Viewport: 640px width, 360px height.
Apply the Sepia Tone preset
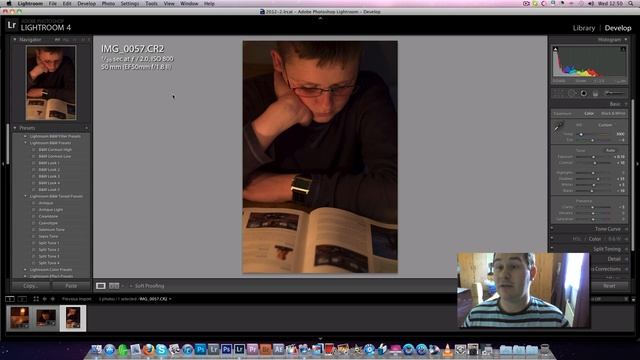click(48, 236)
